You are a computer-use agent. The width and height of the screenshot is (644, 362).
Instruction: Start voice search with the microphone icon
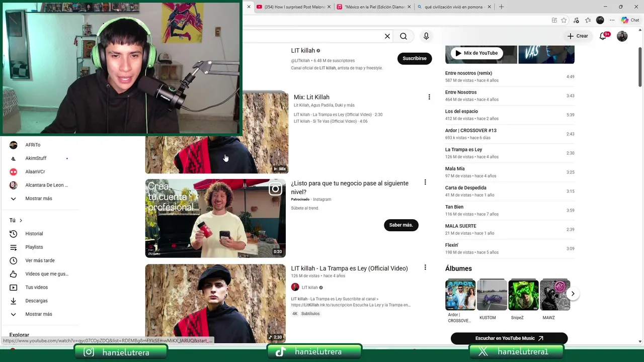(x=426, y=36)
